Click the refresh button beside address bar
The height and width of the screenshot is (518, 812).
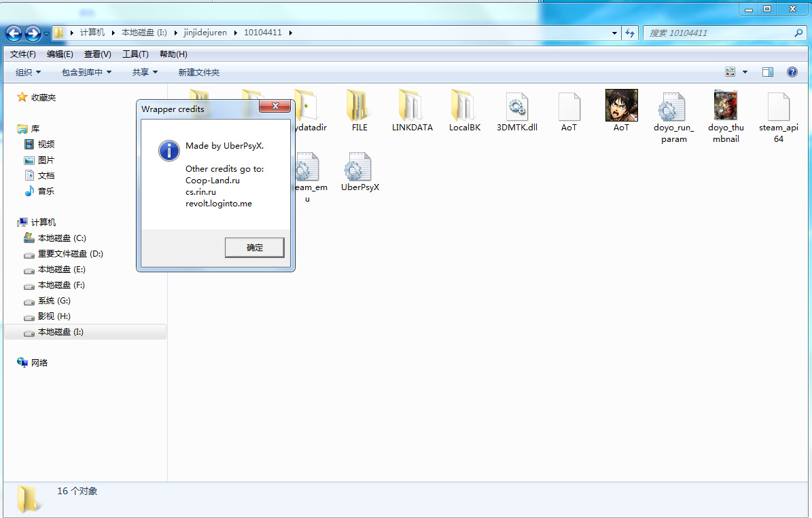[630, 33]
